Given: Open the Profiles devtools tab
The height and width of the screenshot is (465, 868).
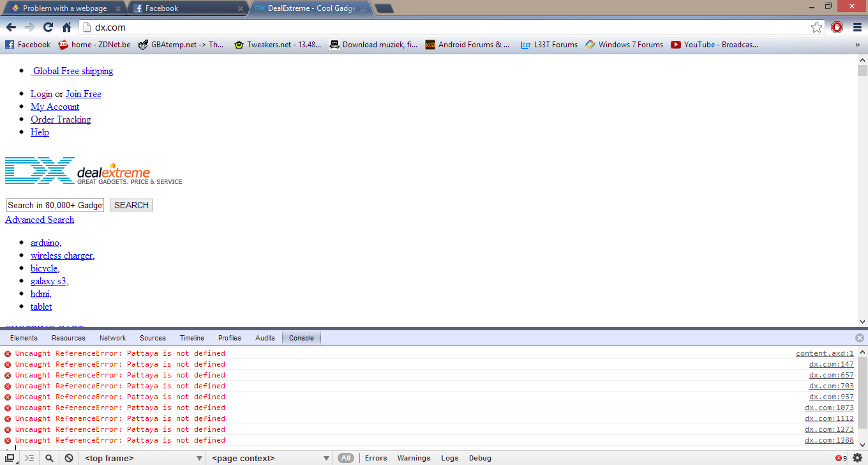Looking at the screenshot, I should coord(230,338).
